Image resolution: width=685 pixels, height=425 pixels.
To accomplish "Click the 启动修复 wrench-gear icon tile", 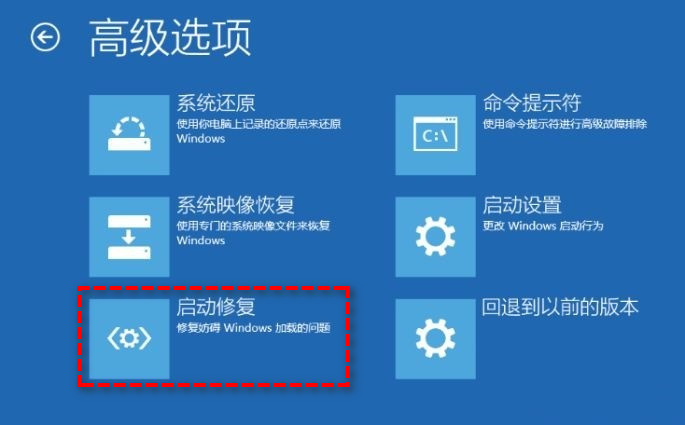I will coord(129,339).
